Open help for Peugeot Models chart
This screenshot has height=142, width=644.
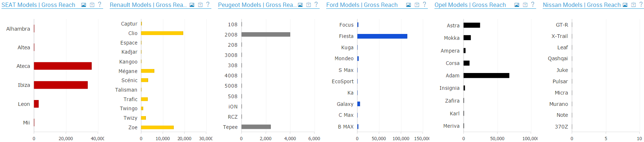click(x=316, y=5)
